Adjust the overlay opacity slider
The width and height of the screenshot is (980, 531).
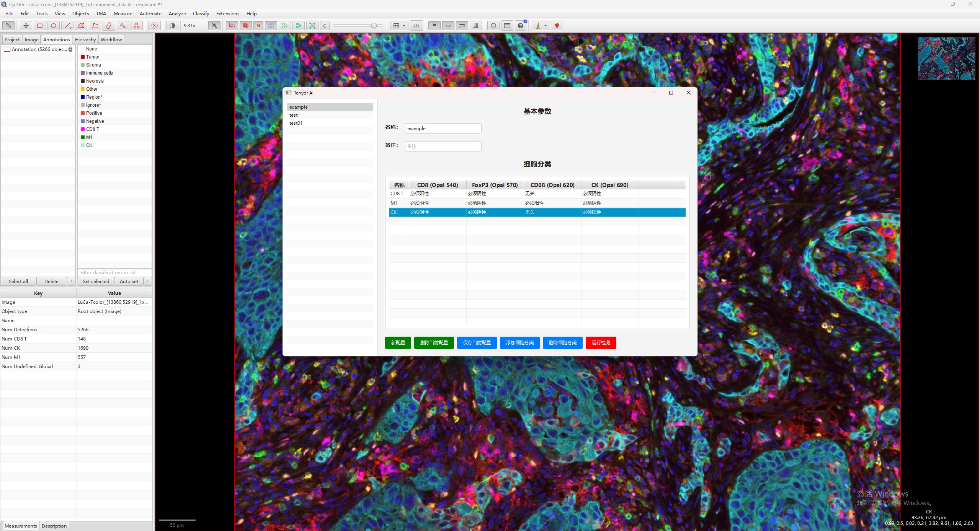coord(374,26)
